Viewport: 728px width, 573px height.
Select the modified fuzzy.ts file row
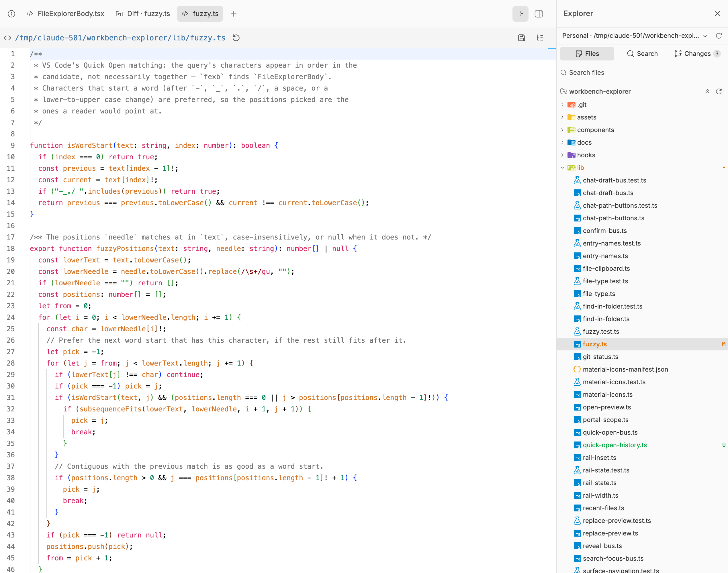pyautogui.click(x=642, y=344)
